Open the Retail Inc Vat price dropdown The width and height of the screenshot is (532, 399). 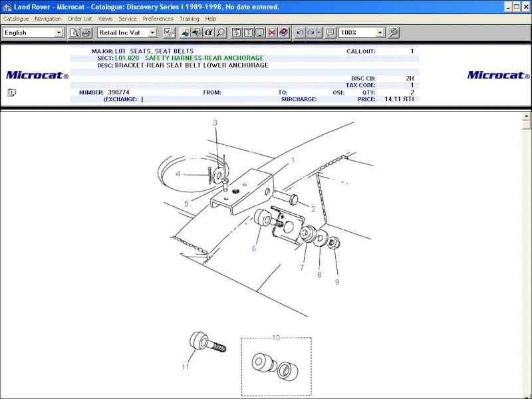(153, 33)
